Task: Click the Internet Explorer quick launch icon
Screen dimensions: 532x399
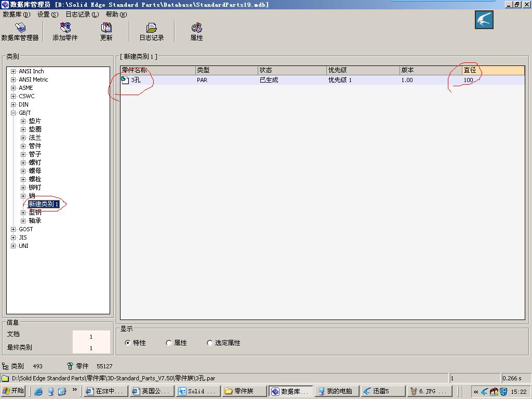Action: click(38, 391)
